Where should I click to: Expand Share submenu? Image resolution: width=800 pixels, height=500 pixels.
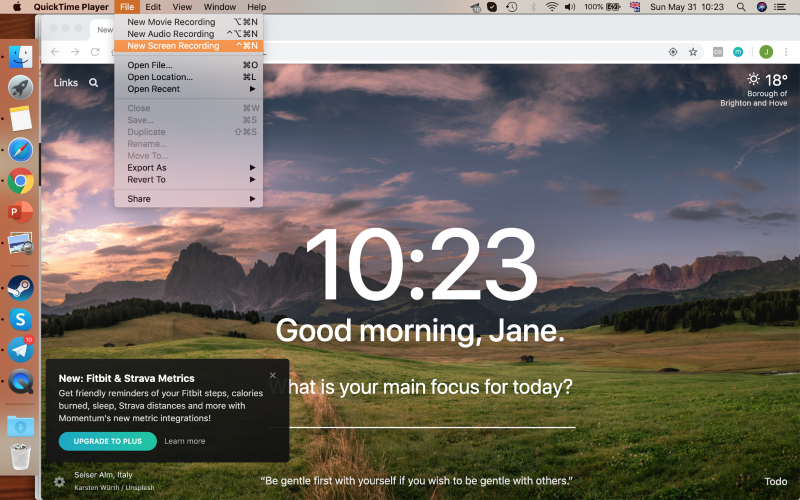188,199
